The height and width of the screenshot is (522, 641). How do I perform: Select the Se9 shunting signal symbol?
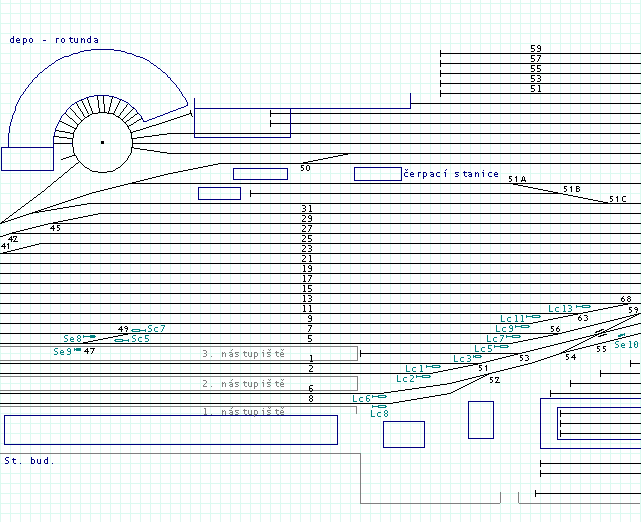click(78, 349)
